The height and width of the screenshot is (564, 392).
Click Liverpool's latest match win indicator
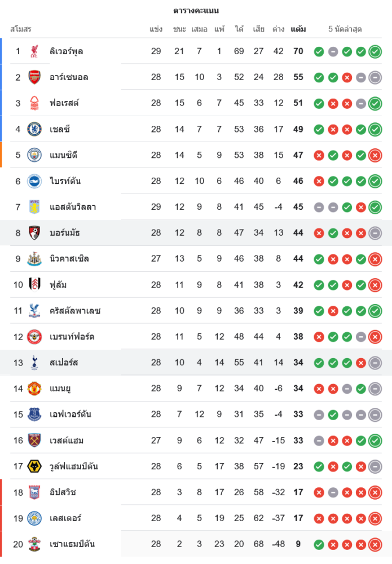375,52
